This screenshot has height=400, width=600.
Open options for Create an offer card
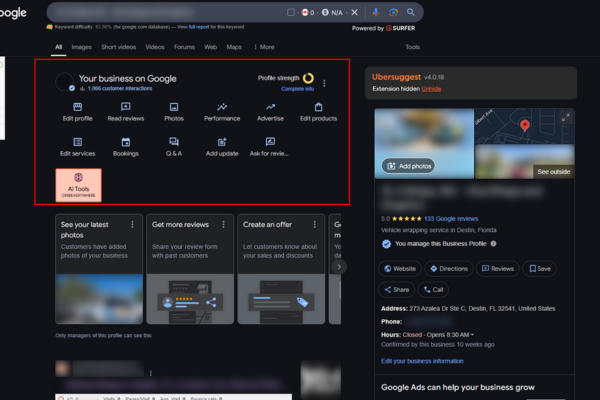315,224
